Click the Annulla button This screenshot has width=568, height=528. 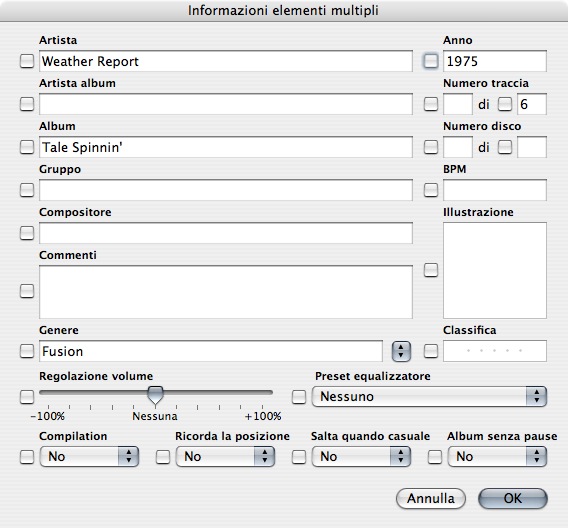pos(431,499)
